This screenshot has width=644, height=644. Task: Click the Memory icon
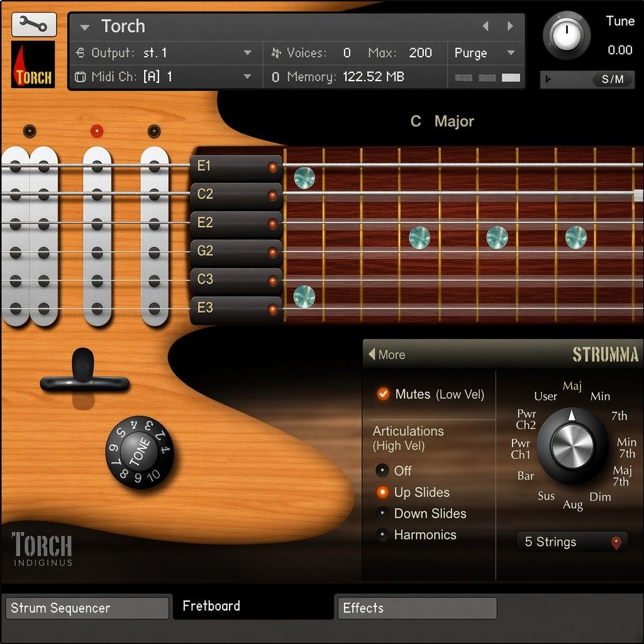(x=275, y=77)
